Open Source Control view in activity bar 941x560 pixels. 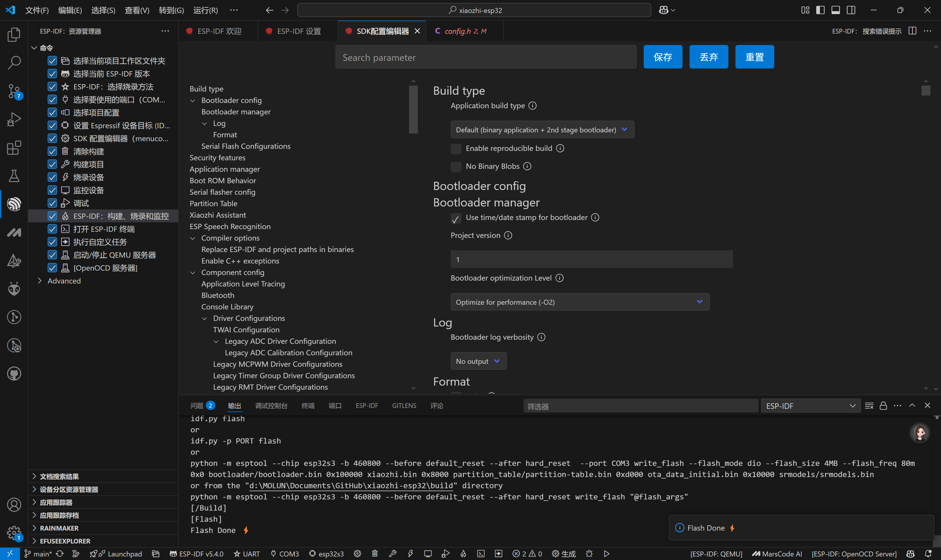tap(14, 91)
